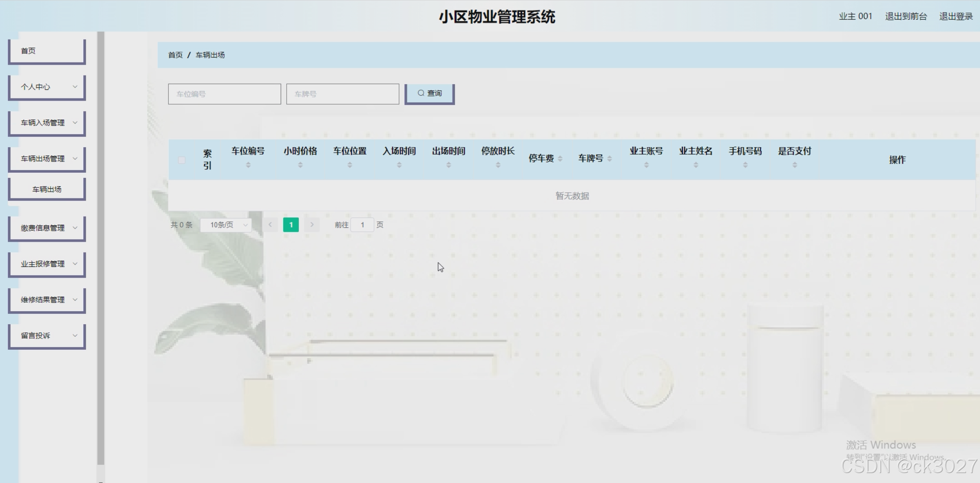Open the 10条/页 page size dropdown
This screenshot has height=483, width=980.
click(x=226, y=225)
